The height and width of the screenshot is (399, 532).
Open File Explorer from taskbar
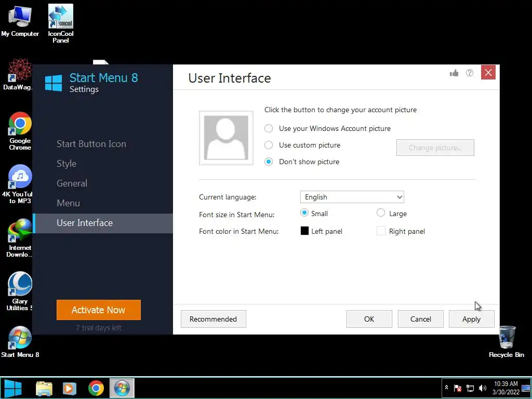44,388
